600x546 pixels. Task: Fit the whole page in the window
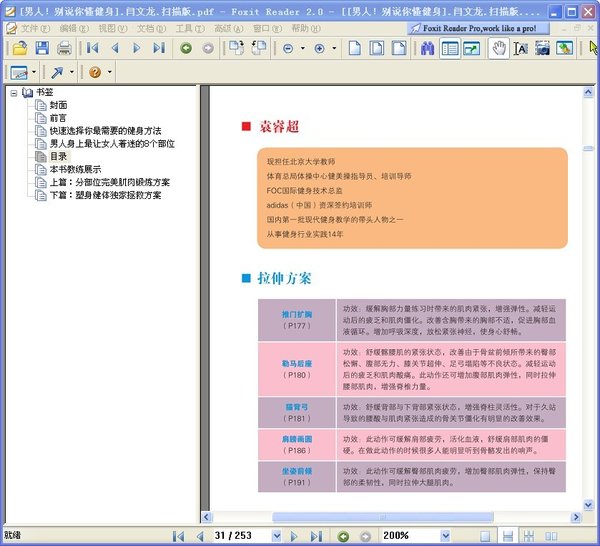377,48
